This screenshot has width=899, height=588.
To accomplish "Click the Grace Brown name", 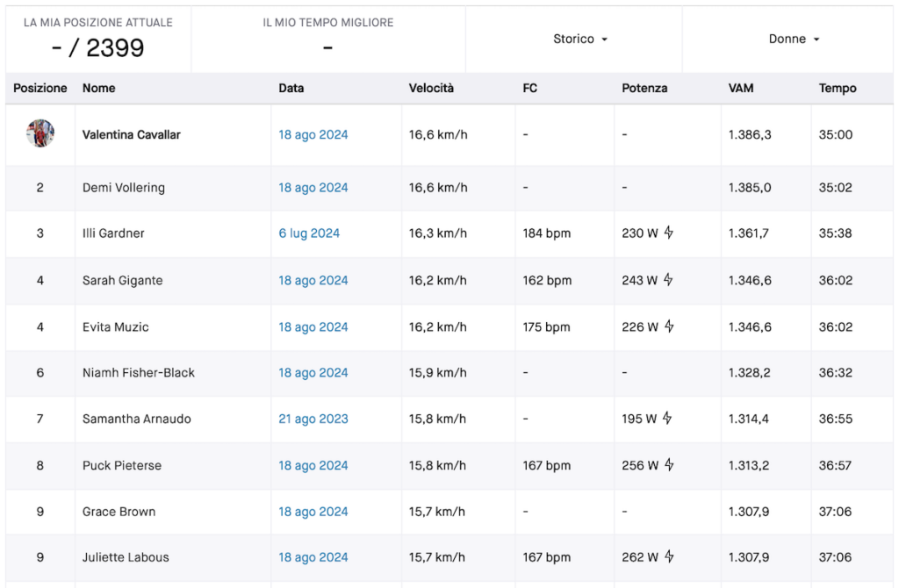I will click(x=119, y=511).
